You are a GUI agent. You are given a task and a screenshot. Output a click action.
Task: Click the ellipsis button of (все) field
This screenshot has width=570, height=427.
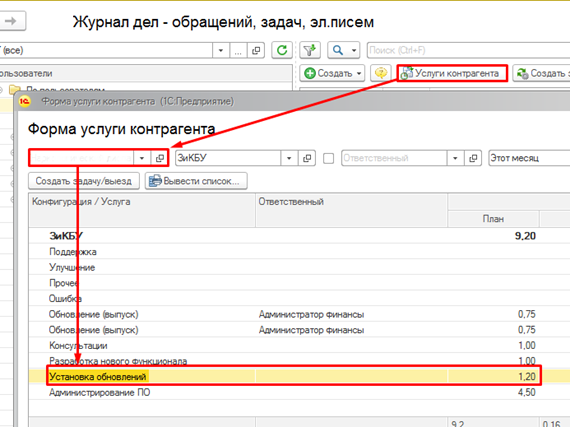(x=238, y=51)
